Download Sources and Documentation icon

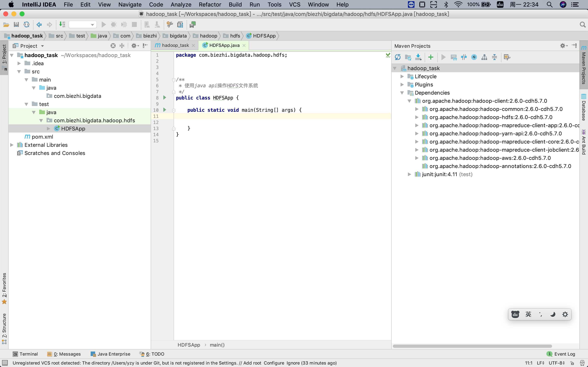(418, 57)
